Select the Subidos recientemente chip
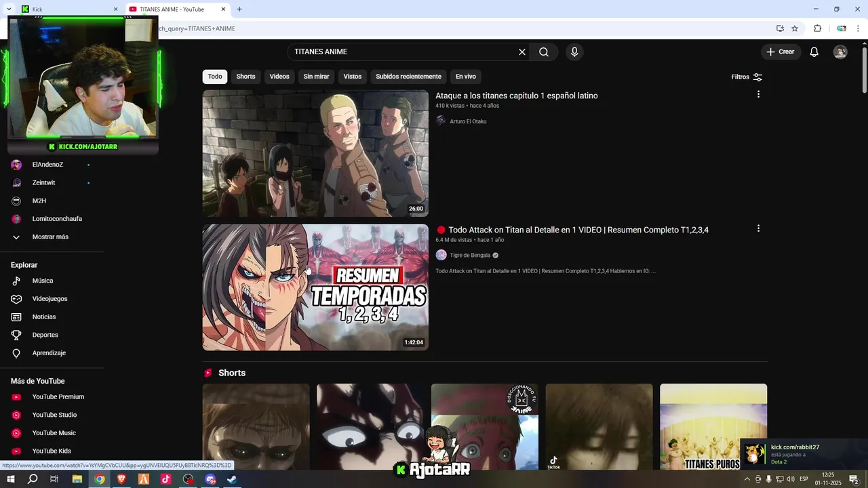 tap(408, 77)
